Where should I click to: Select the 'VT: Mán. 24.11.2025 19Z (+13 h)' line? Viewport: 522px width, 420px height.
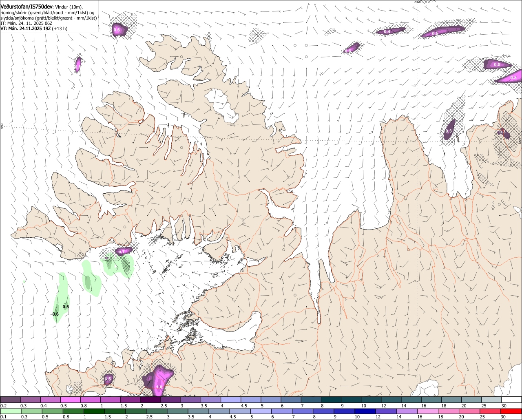pyautogui.click(x=34, y=29)
